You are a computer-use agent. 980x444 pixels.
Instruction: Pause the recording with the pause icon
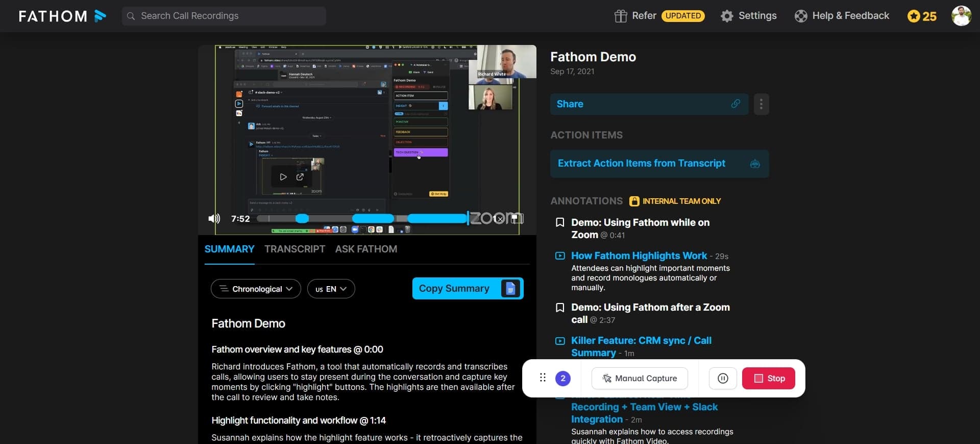tap(723, 379)
